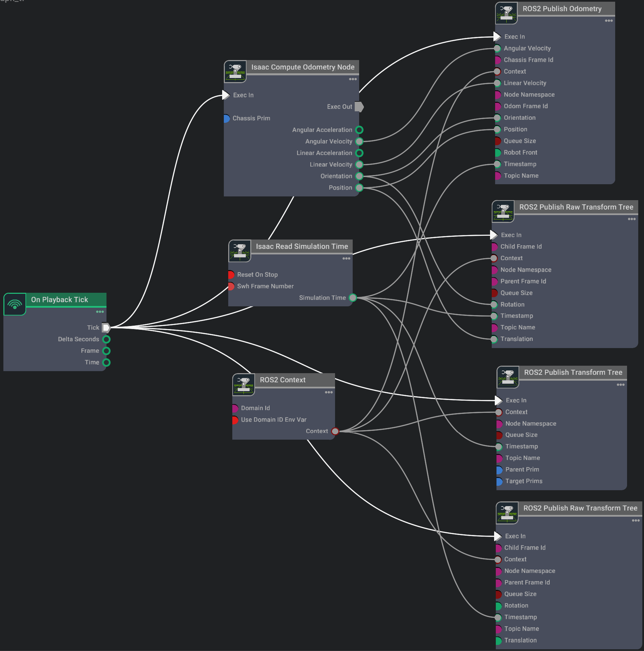Select the Robot Front input port
The height and width of the screenshot is (651, 644).
tap(497, 153)
